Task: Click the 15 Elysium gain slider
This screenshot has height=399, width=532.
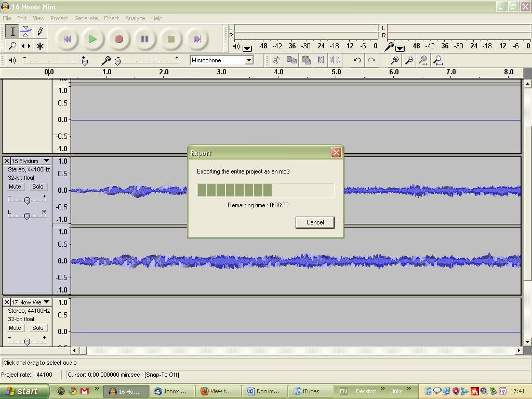Action: [x=27, y=201]
